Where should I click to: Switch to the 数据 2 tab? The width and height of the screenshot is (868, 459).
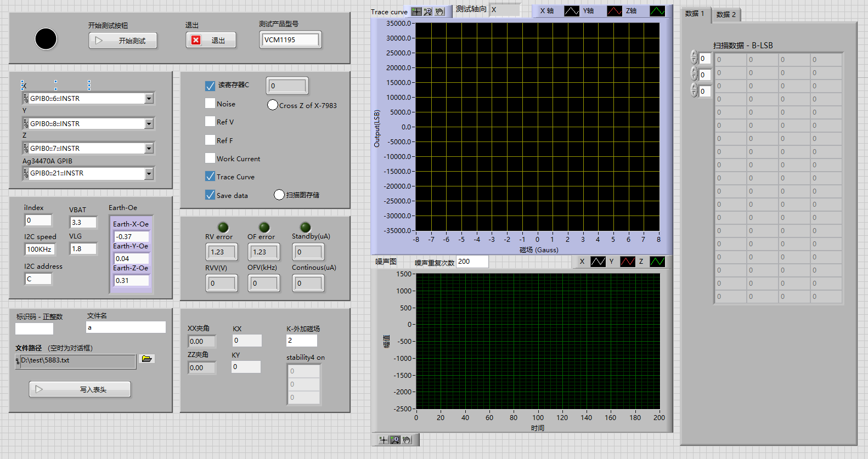click(x=726, y=15)
